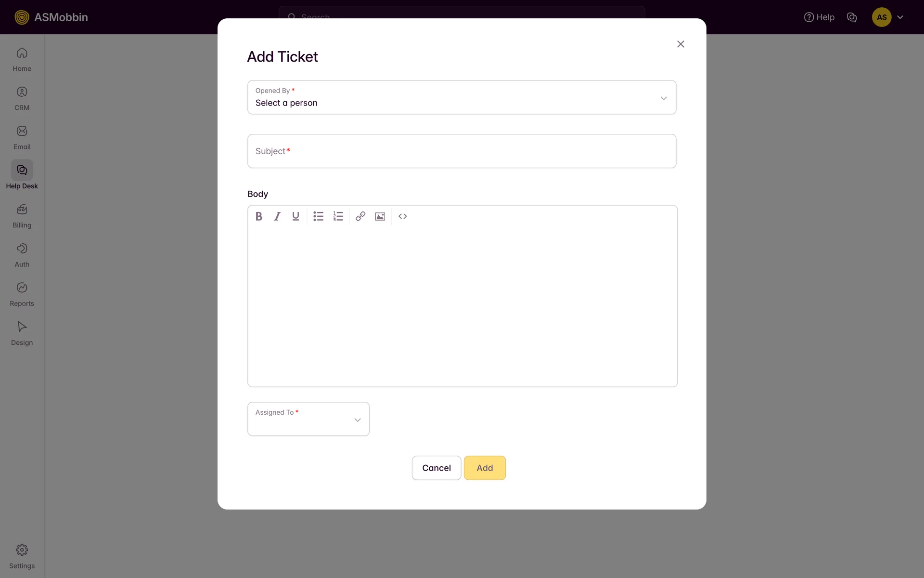Focus the Subject input field

[x=462, y=151]
